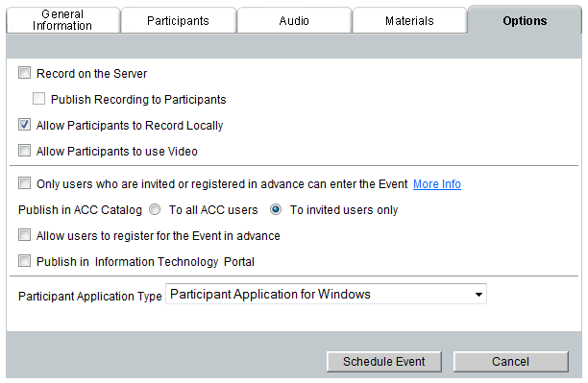Enable Allow Participants to use Video
The height and width of the screenshot is (383, 588).
coord(24,151)
